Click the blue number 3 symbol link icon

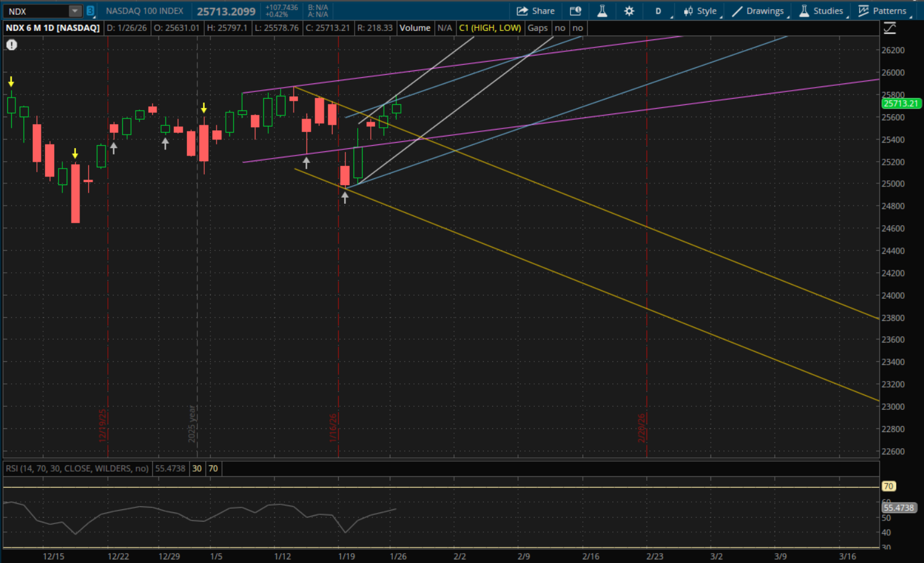pos(90,11)
